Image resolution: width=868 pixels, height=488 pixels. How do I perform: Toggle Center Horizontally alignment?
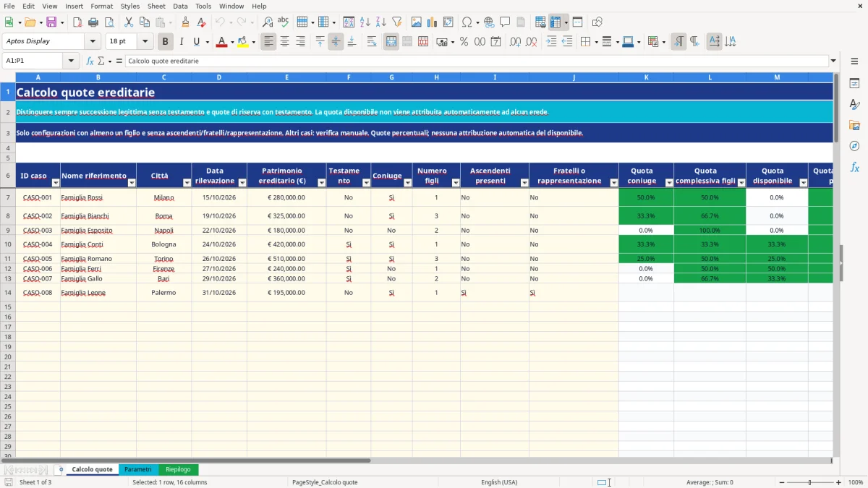[284, 41]
